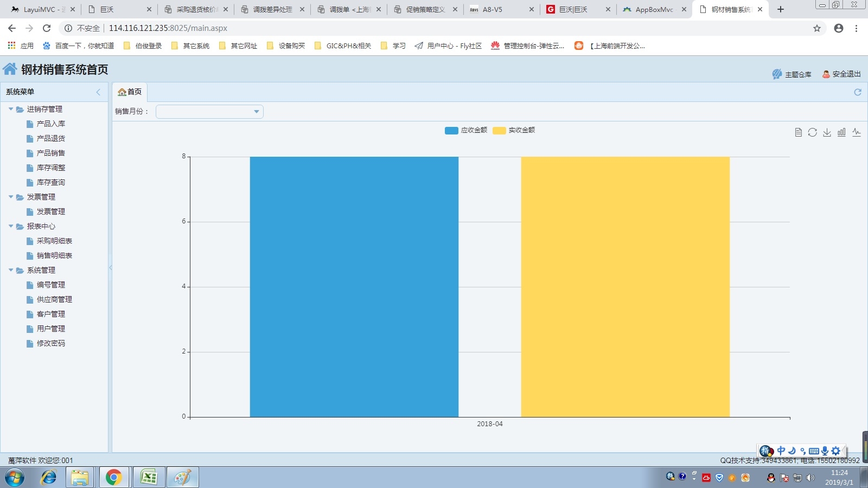Image resolution: width=868 pixels, height=488 pixels.
Task: Bookmark this page with the star icon
Action: (817, 28)
